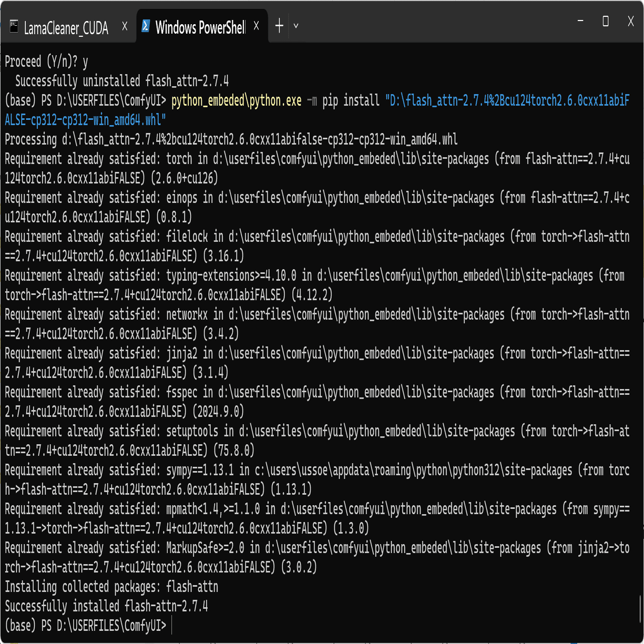This screenshot has width=644, height=644.
Task: Click the blue .whl file path string
Action: pyautogui.click(x=507, y=100)
